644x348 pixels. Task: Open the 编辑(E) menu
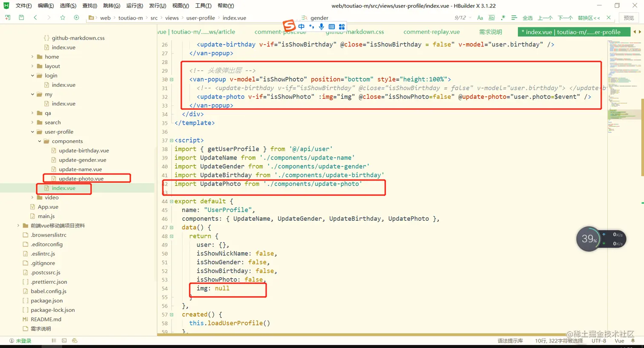(46, 6)
